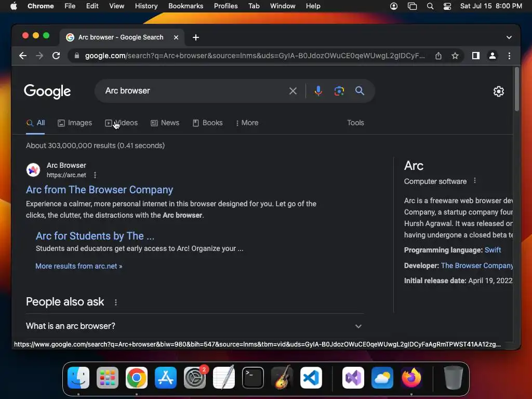
Task: Open the Tab menu in menu bar
Action: (x=254, y=6)
